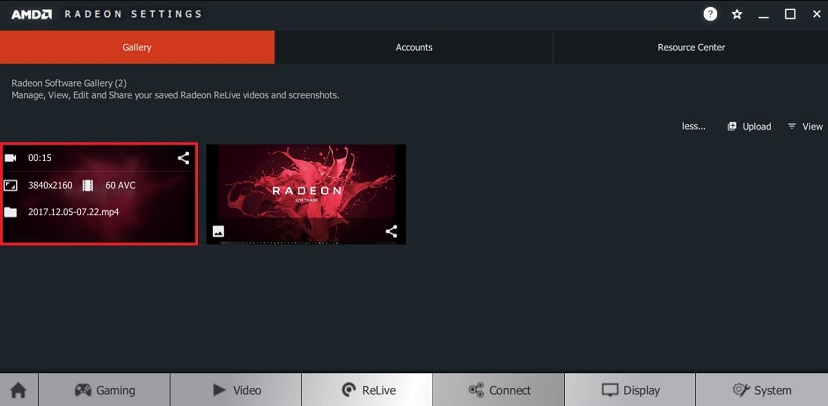Image resolution: width=828 pixels, height=406 pixels.
Task: Open the Connect section
Action: [x=499, y=390]
